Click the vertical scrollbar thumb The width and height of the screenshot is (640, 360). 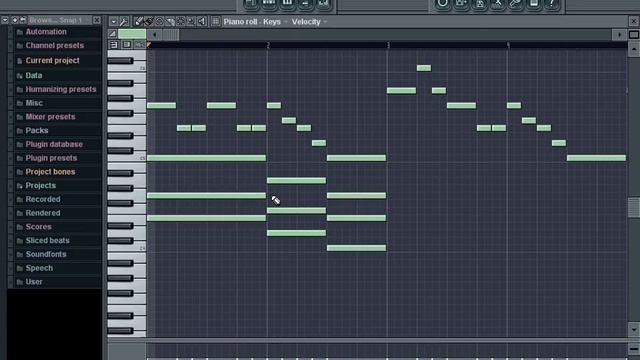[x=634, y=207]
